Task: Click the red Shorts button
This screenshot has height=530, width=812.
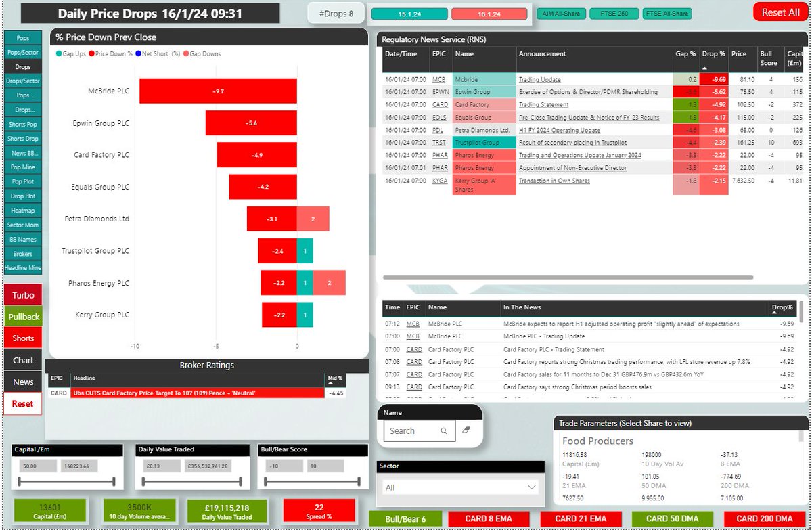Action: tap(23, 338)
